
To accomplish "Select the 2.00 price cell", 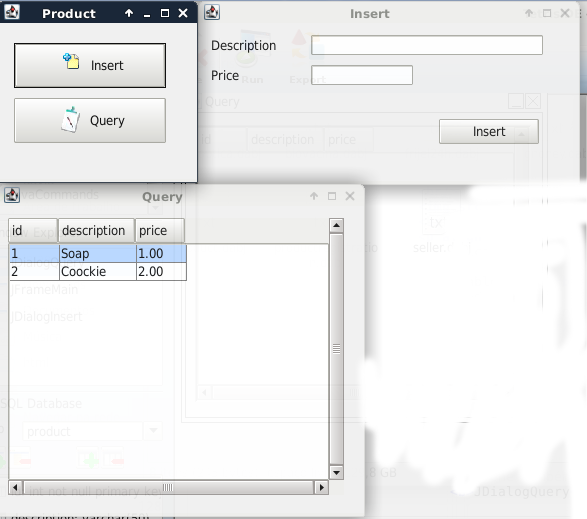I will click(161, 271).
